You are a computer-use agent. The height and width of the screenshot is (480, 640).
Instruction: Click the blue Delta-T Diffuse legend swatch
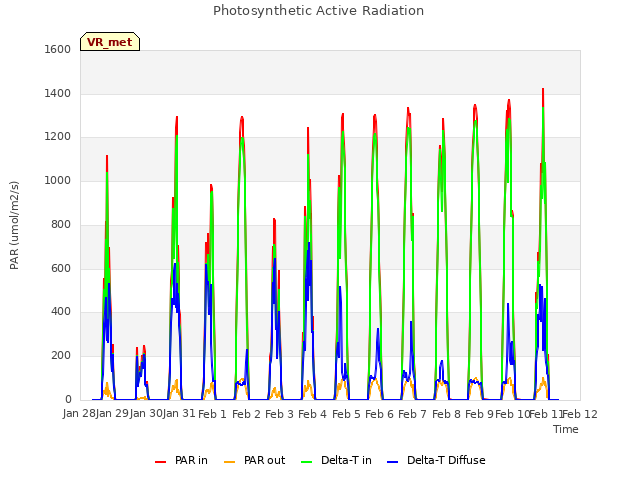[x=392, y=462]
